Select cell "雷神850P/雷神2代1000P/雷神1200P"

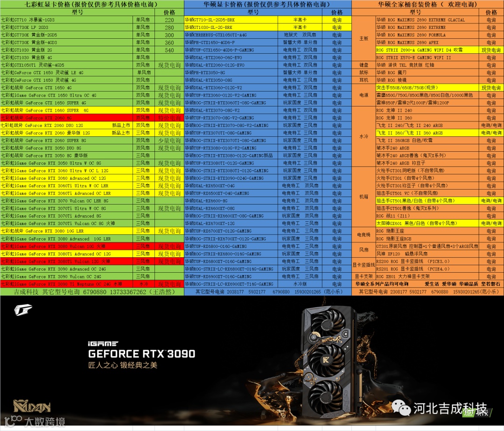click(x=427, y=103)
